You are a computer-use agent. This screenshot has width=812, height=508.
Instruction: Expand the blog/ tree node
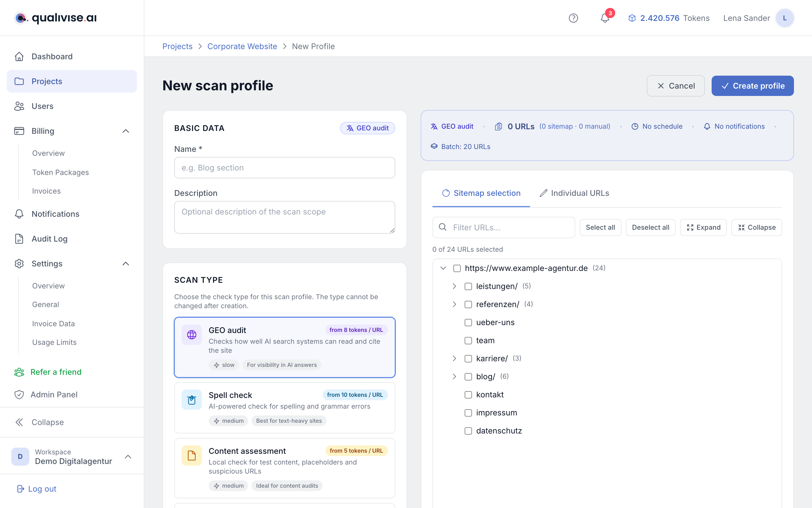pyautogui.click(x=454, y=377)
